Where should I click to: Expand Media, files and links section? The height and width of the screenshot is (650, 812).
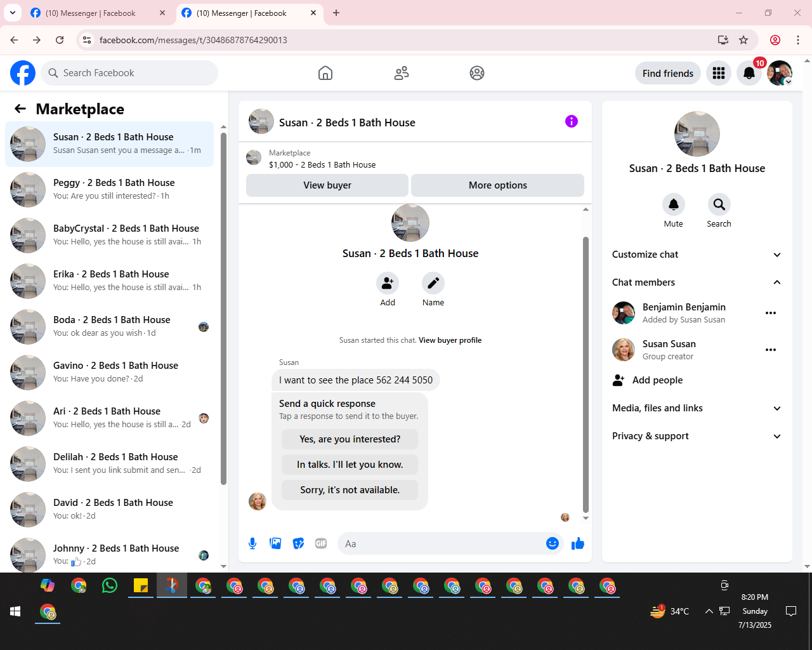(697, 408)
